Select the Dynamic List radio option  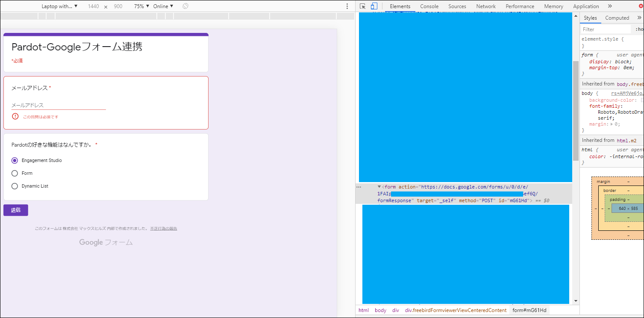15,186
